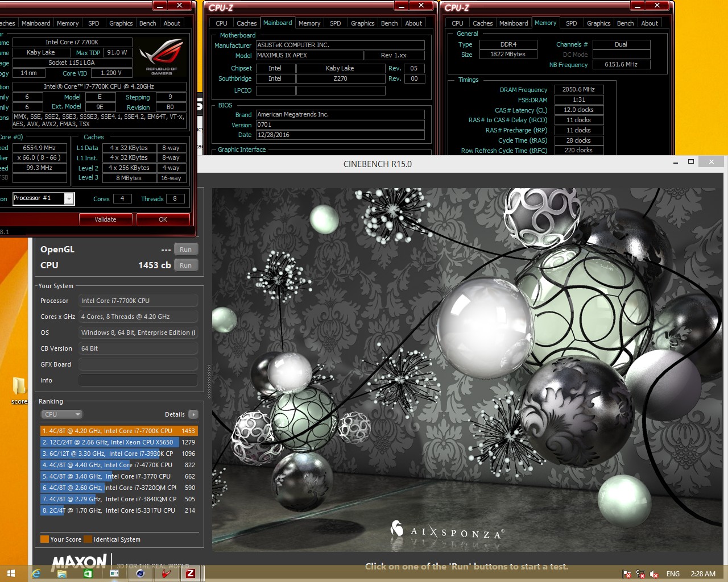This screenshot has width=728, height=582.
Task: Select ranking row i7-3770 CPU 662
Action: 119,476
